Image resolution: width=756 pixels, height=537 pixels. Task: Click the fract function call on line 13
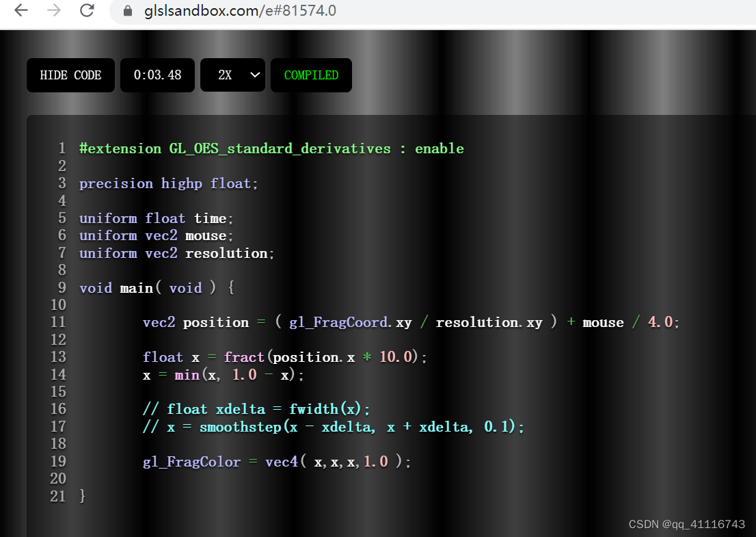tap(244, 356)
